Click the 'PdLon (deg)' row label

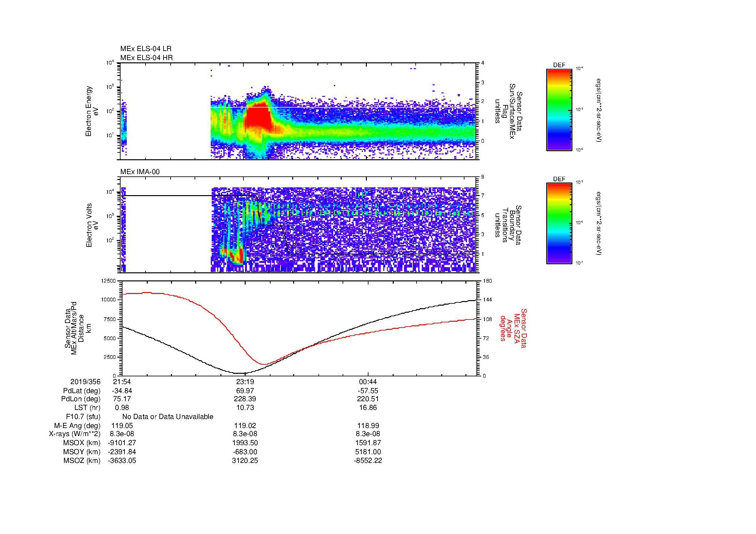point(81,399)
